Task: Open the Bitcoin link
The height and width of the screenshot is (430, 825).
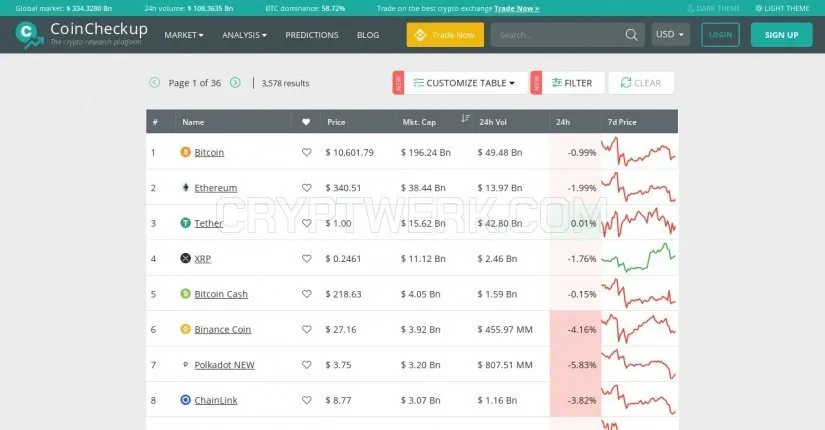Action: pyautogui.click(x=209, y=153)
